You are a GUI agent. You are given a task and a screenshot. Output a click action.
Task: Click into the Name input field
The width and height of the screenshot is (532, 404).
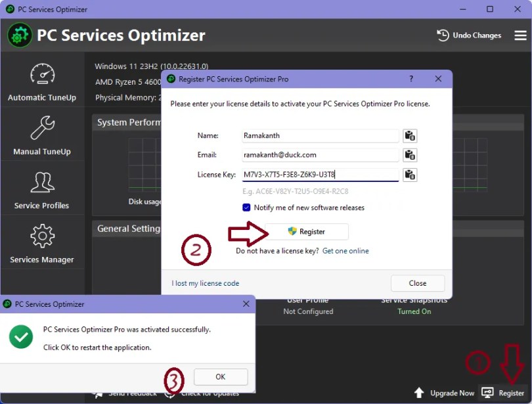[x=321, y=136]
